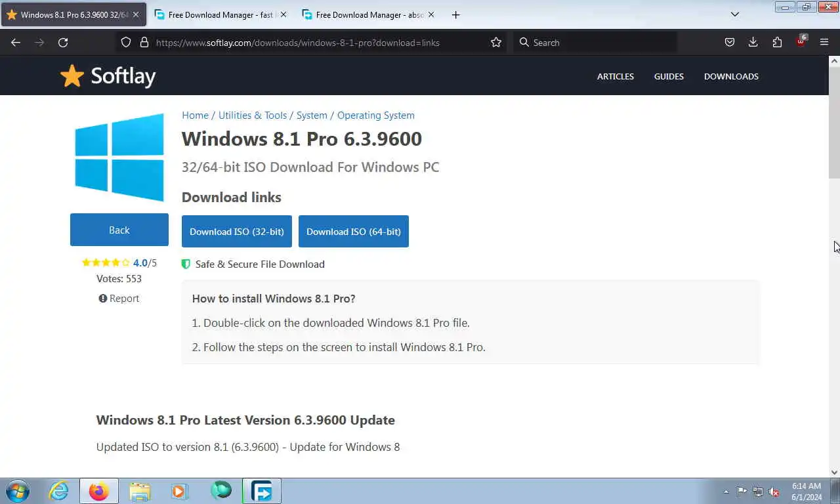This screenshot has height=504, width=840.
Task: Bookmark this page with the star icon
Action: (x=496, y=43)
